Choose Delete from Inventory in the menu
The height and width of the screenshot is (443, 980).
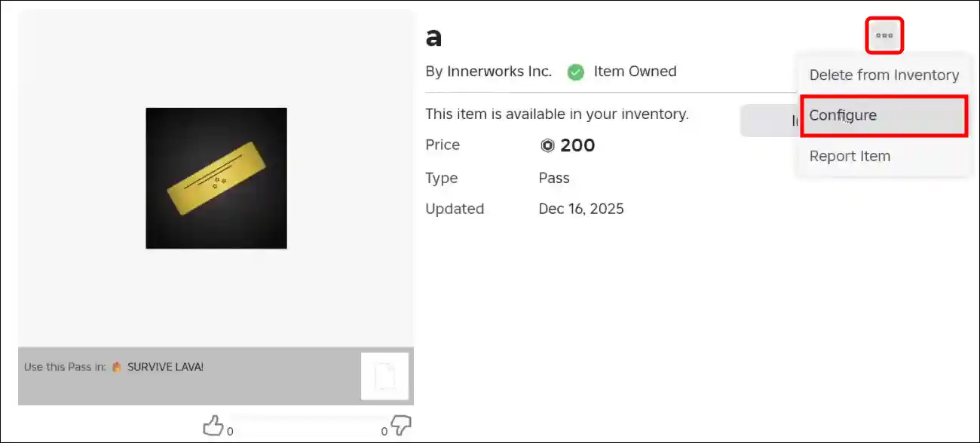click(x=884, y=75)
